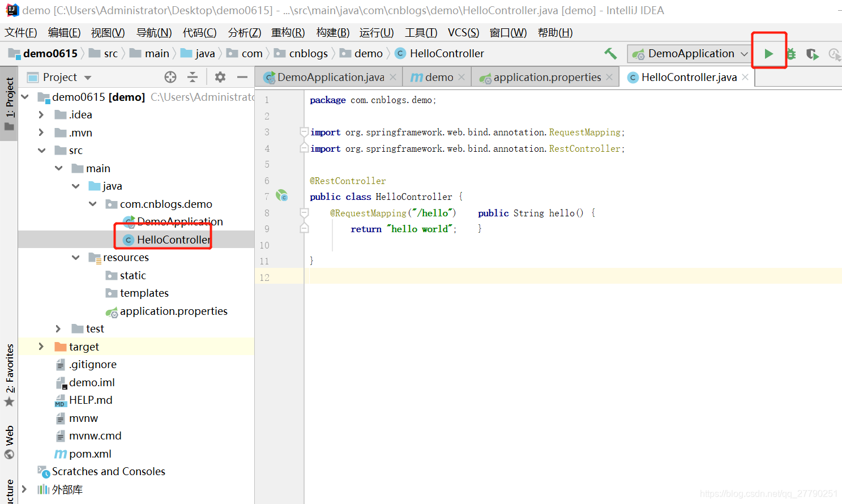Click the green Run button
The height and width of the screenshot is (504, 842).
pyautogui.click(x=768, y=54)
